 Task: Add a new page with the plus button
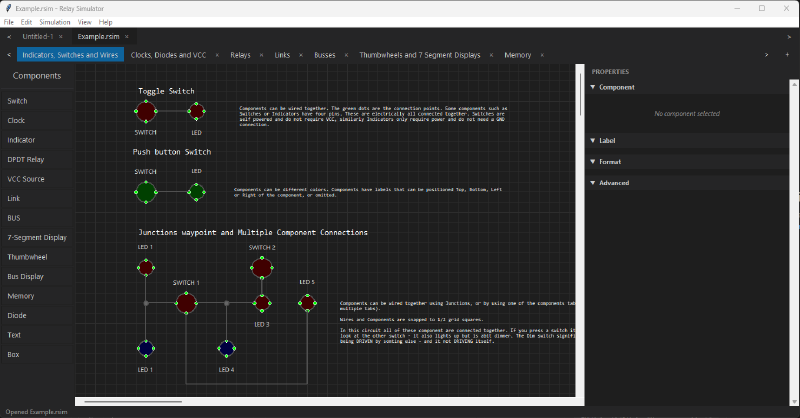[787, 55]
